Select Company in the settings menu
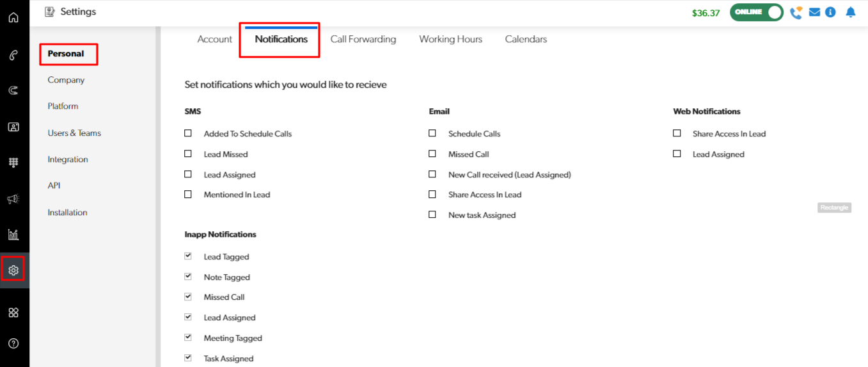The width and height of the screenshot is (868, 367). click(x=66, y=80)
